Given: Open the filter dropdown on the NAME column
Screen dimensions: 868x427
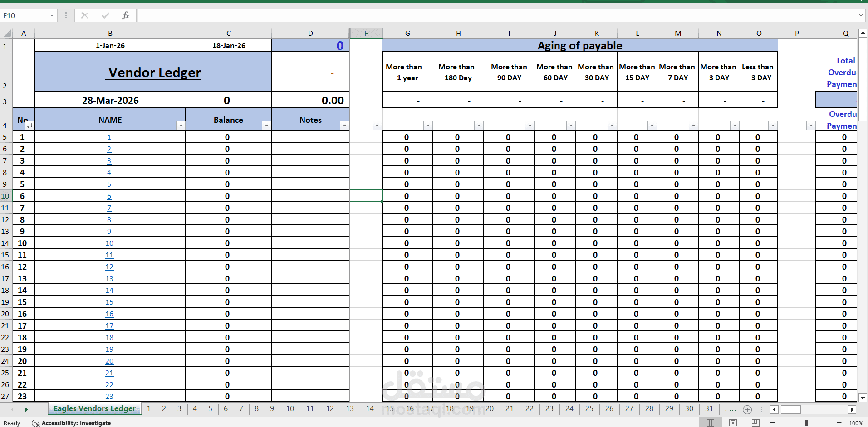Looking at the screenshot, I should [181, 126].
